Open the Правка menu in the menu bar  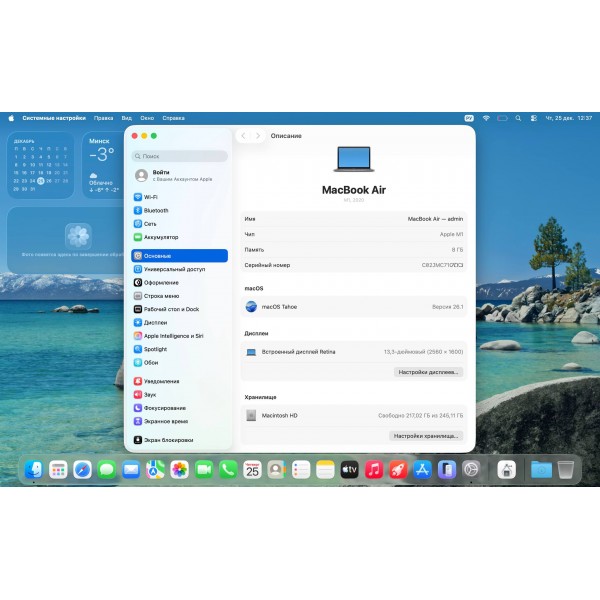[x=103, y=118]
